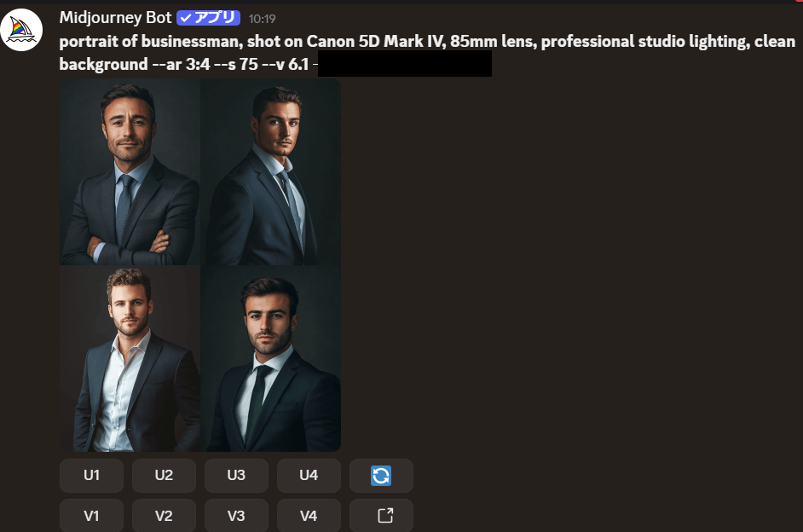The width and height of the screenshot is (803, 532).
Task: Choose U4 to upscale fourth image
Action: pyautogui.click(x=309, y=476)
